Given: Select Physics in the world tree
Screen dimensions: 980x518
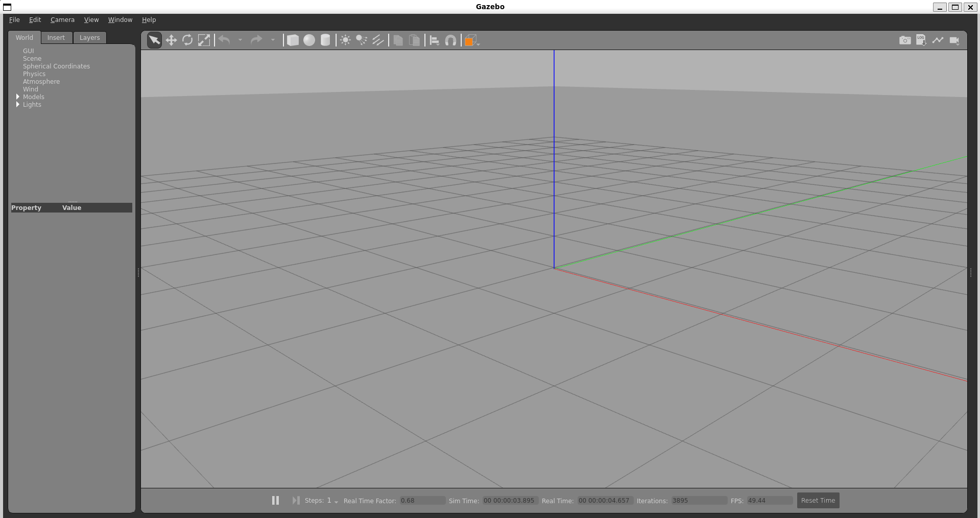Looking at the screenshot, I should pos(34,74).
